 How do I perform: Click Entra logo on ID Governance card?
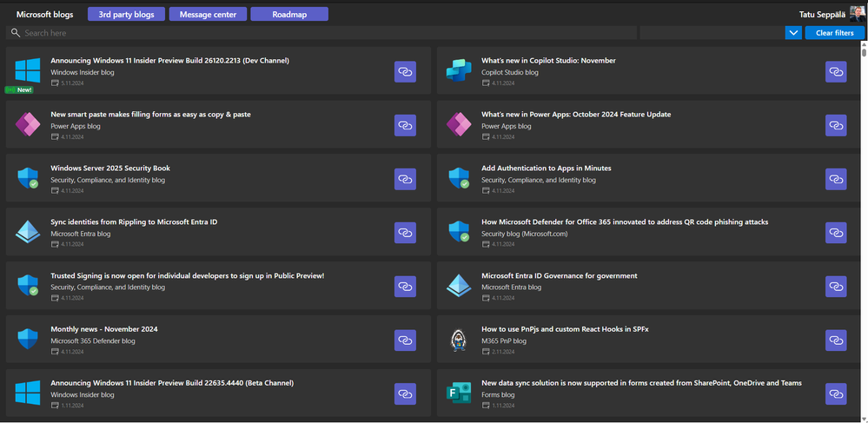[459, 286]
